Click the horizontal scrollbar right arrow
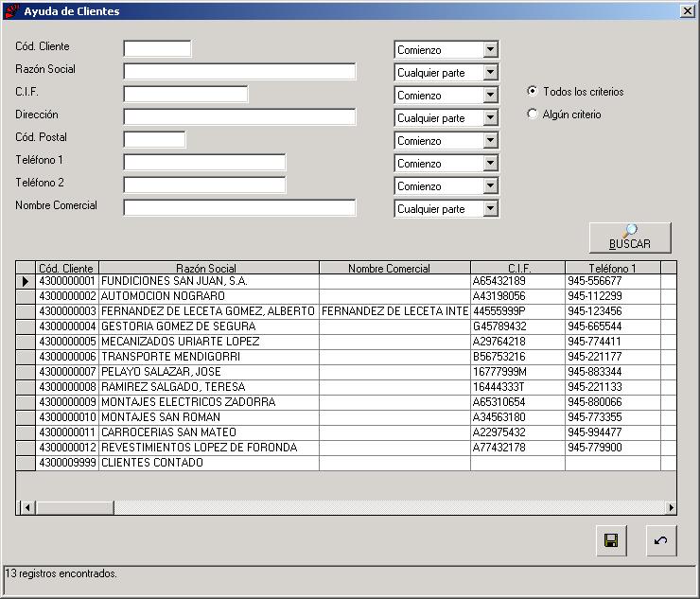 click(671, 507)
